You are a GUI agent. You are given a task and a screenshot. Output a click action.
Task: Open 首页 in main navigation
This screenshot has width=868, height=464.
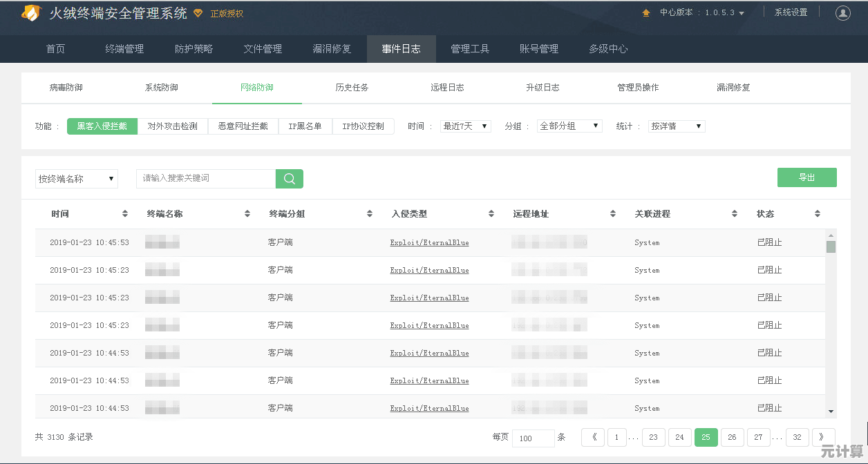point(56,49)
